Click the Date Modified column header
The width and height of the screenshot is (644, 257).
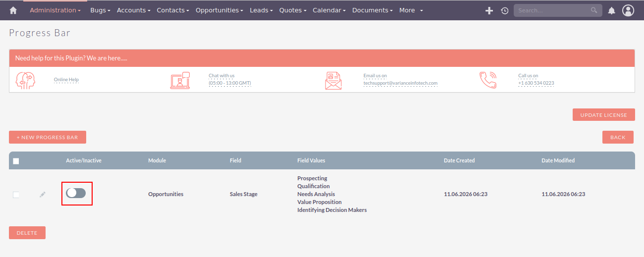pyautogui.click(x=558, y=160)
